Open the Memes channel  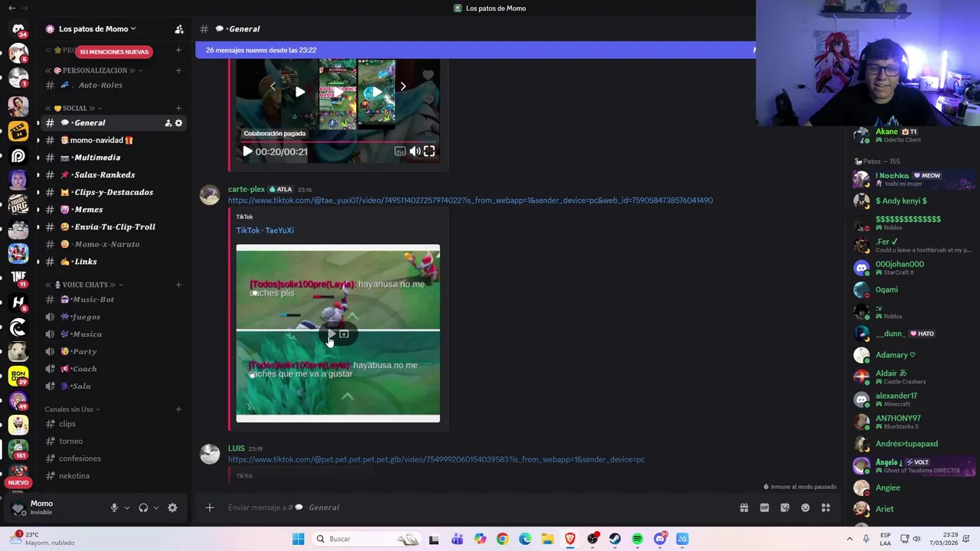pyautogui.click(x=113, y=210)
